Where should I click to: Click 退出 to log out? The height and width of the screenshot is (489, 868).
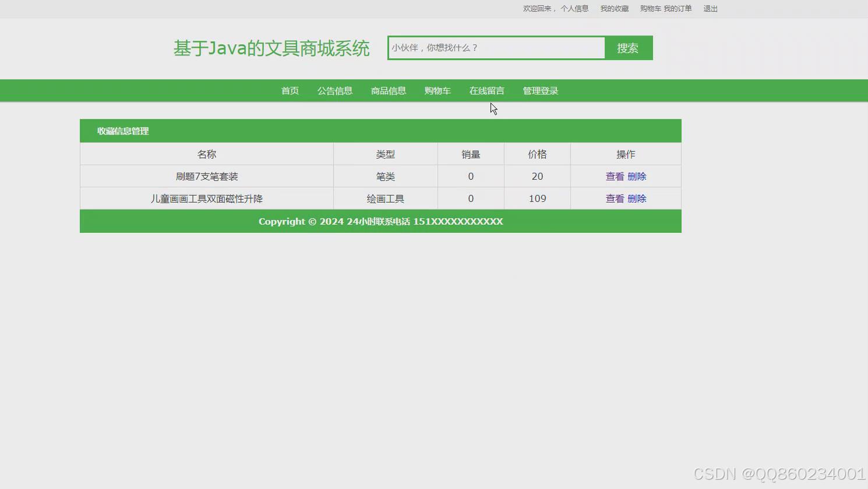[710, 8]
